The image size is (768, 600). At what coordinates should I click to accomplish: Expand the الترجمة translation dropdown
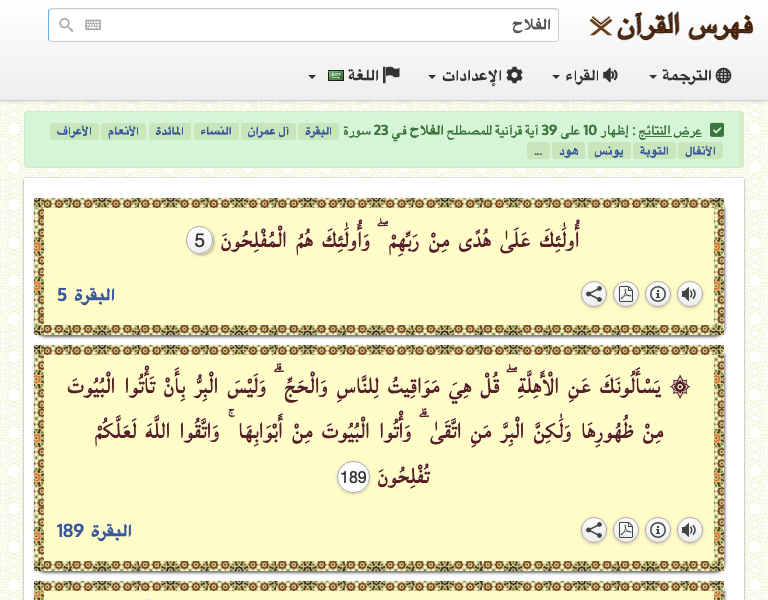[690, 76]
